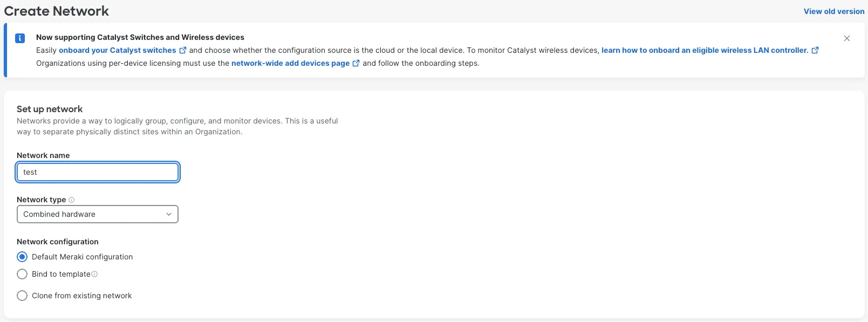Click the Create Network page heading
868x322 pixels.
[57, 11]
